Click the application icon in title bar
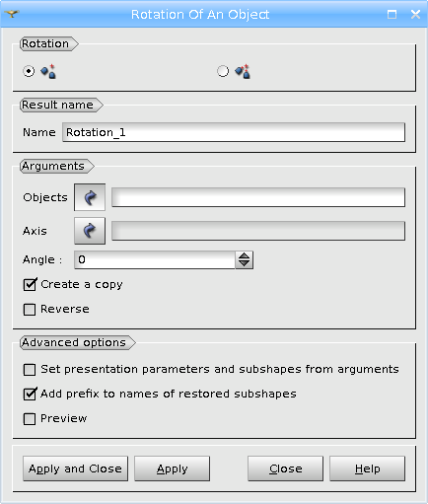The width and height of the screenshot is (428, 504). click(x=12, y=14)
